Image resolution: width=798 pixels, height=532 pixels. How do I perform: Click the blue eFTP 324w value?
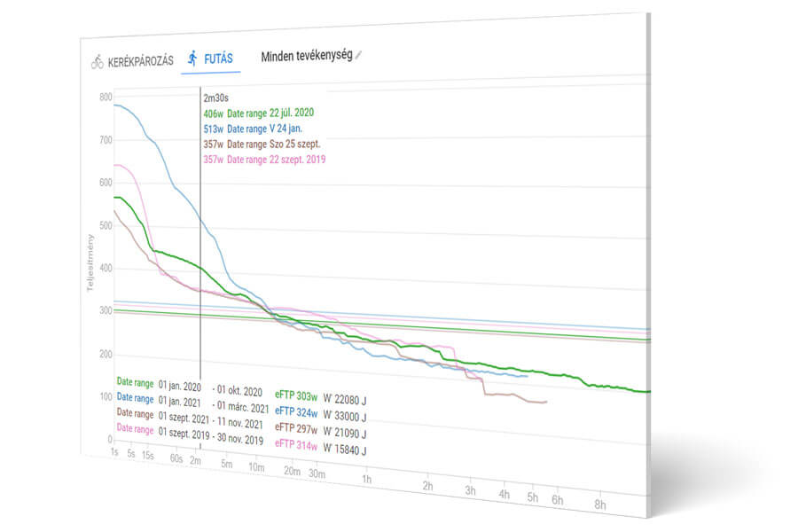[x=295, y=411]
